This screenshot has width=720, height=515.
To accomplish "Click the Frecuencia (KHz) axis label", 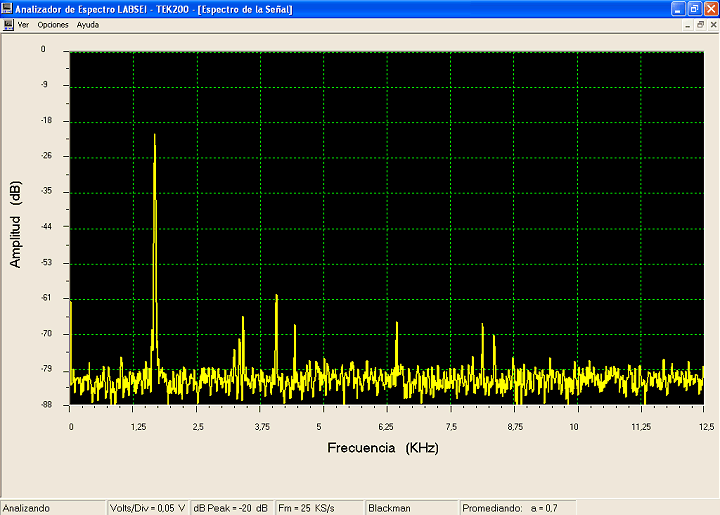I will (383, 447).
